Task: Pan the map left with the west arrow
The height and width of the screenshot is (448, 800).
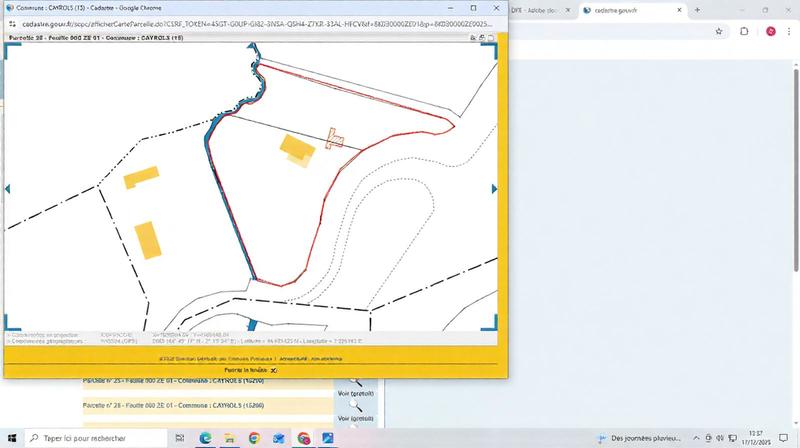Action: pyautogui.click(x=8, y=189)
